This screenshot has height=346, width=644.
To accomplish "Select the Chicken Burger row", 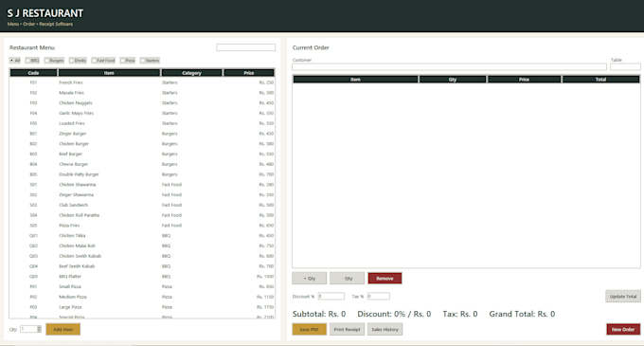I will [x=142, y=144].
